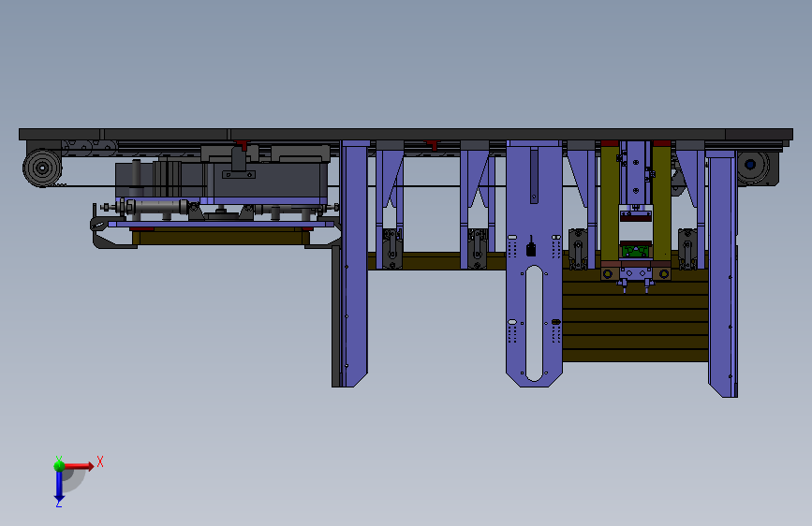Select the green component inside the gripper head

click(635, 251)
